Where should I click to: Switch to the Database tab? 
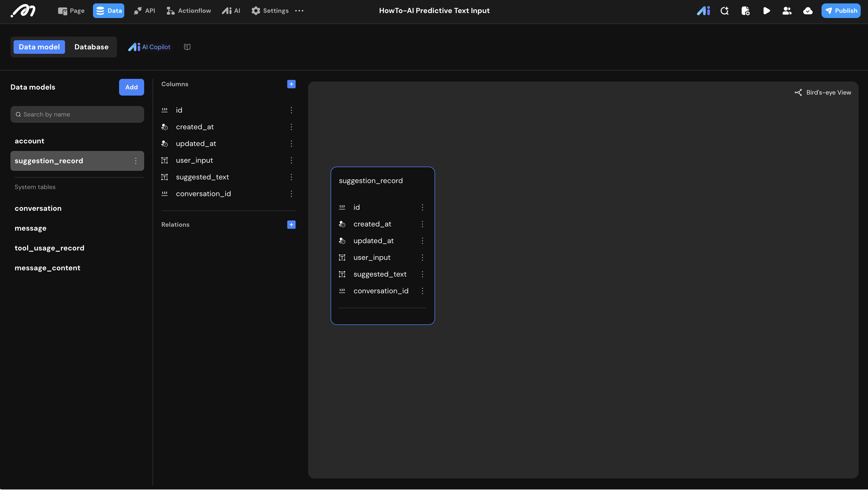point(91,47)
